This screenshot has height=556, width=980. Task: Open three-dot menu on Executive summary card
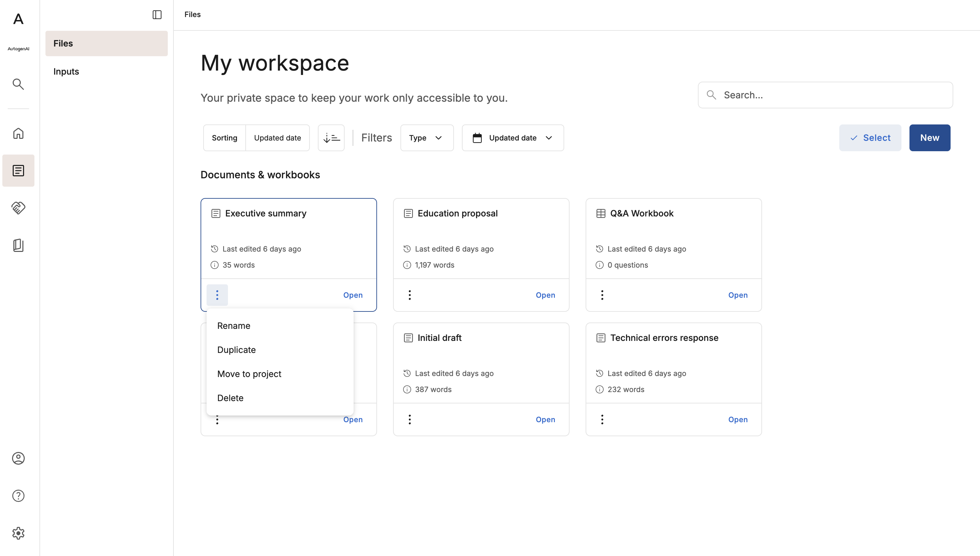coord(217,295)
